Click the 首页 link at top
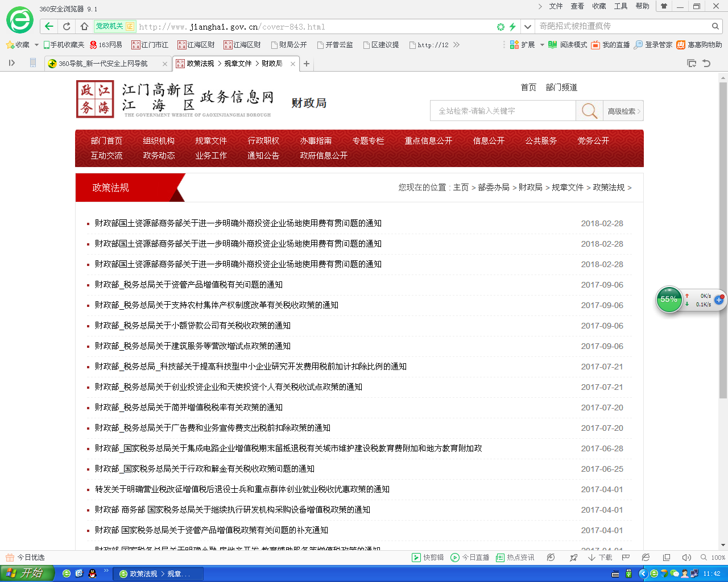Viewport: 728px width, 582px height. (x=528, y=87)
